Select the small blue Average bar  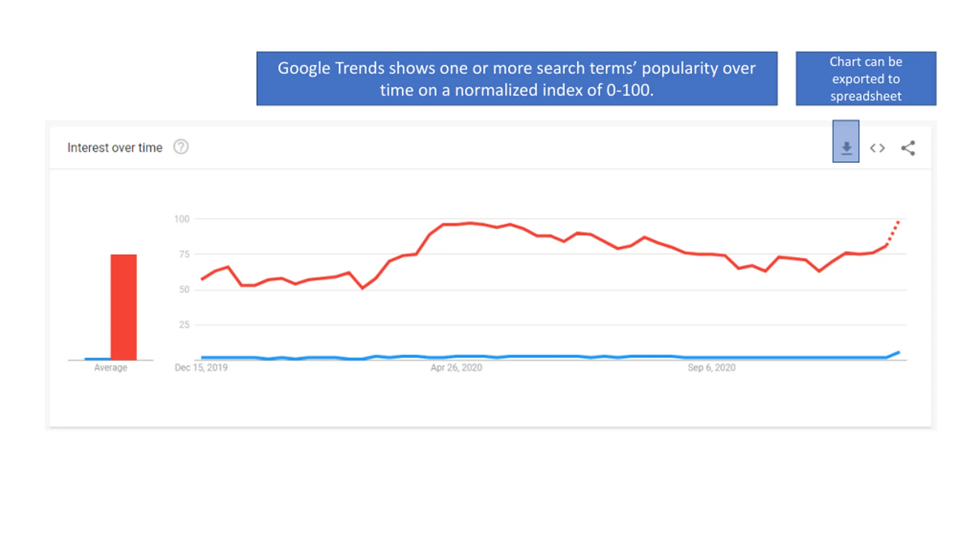click(98, 359)
